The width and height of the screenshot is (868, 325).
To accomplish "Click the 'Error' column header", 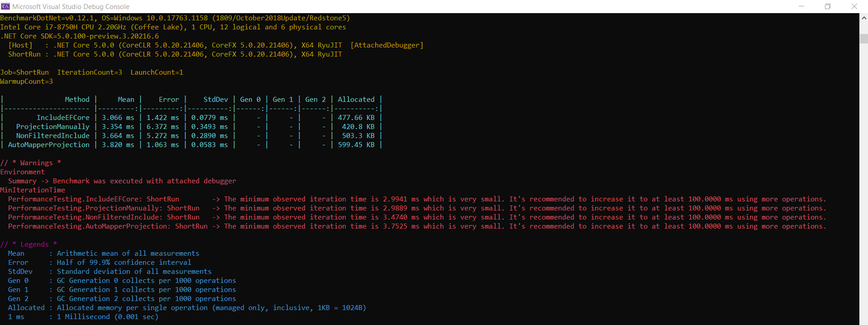I will 169,100.
